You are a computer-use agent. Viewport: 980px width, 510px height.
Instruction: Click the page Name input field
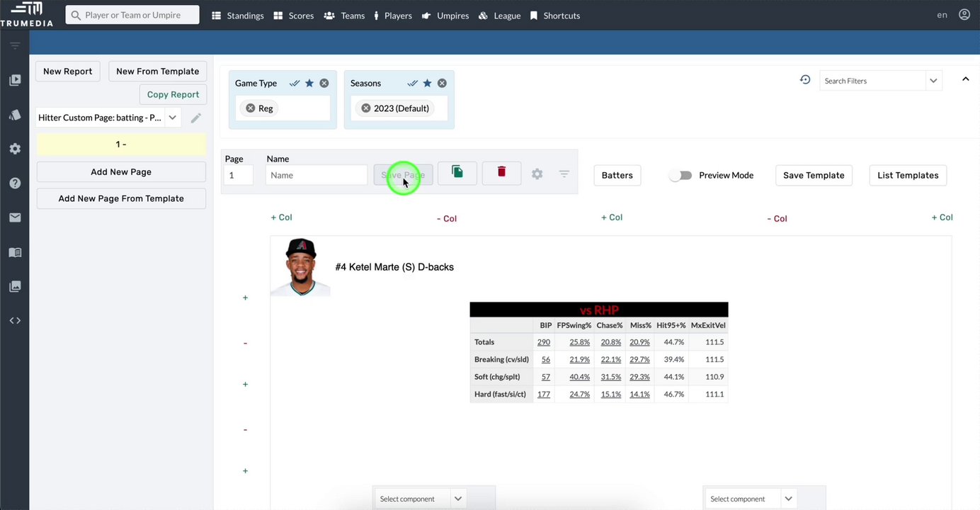(x=317, y=175)
